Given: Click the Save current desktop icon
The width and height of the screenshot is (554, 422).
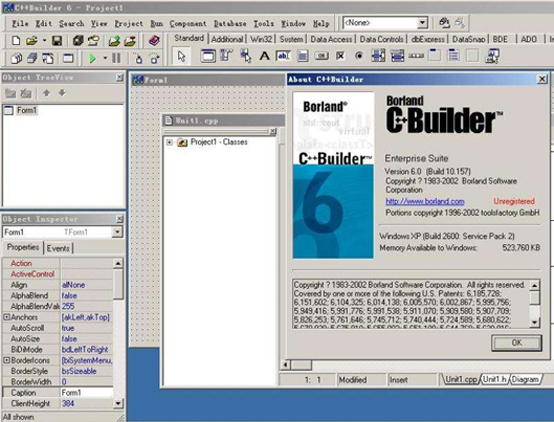Looking at the screenshot, I should [444, 23].
